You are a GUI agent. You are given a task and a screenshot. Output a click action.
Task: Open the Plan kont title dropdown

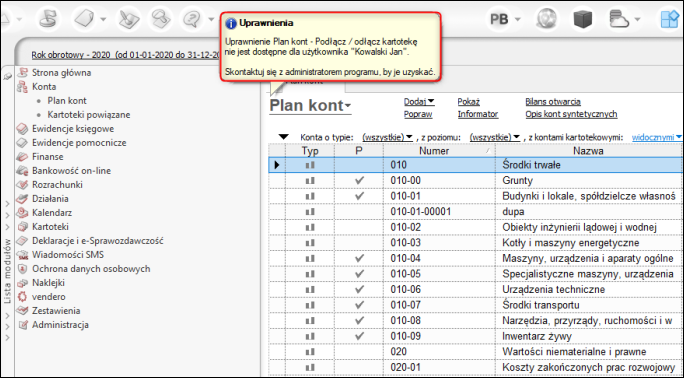(310, 106)
